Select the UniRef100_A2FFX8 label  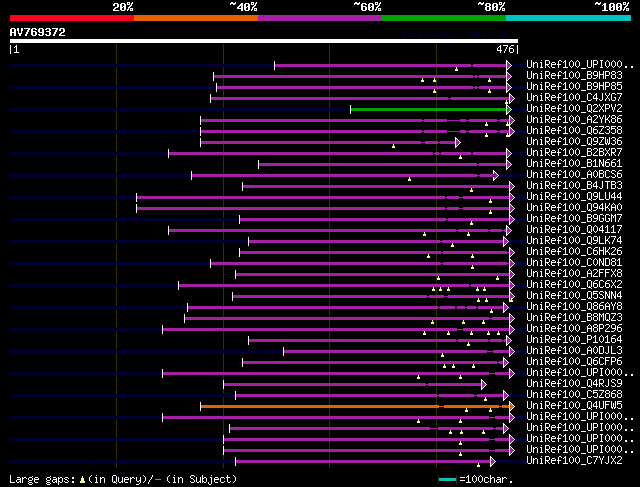(x=574, y=274)
